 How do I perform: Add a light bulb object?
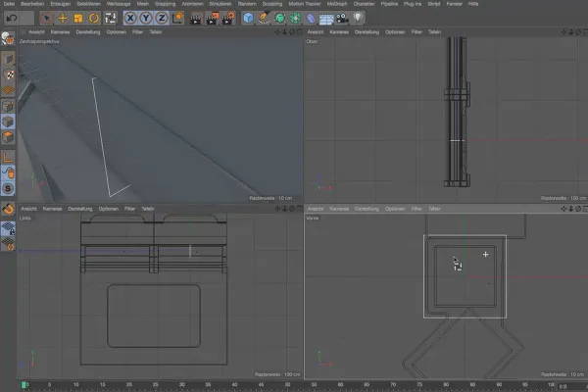coord(358,18)
